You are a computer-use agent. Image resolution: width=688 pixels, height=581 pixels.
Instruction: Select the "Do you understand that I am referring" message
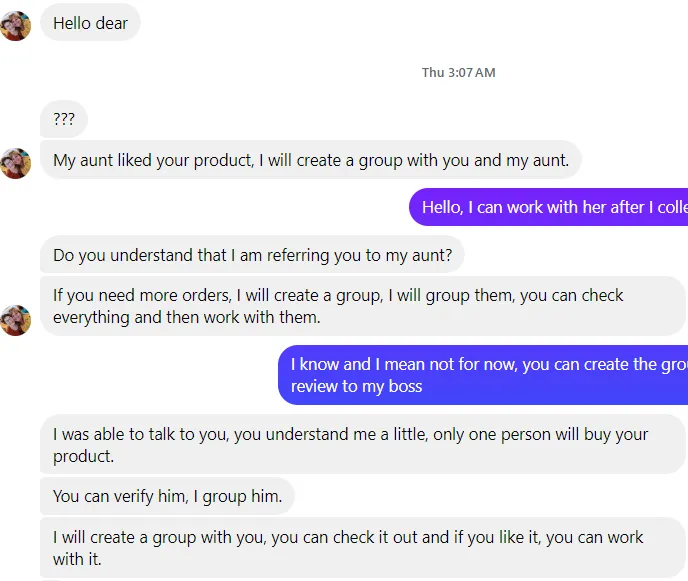(252, 255)
